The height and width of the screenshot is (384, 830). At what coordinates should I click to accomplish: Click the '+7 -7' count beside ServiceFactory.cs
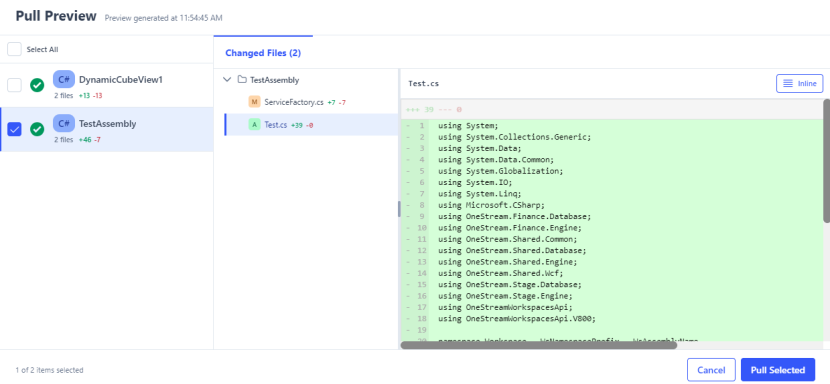[337, 102]
